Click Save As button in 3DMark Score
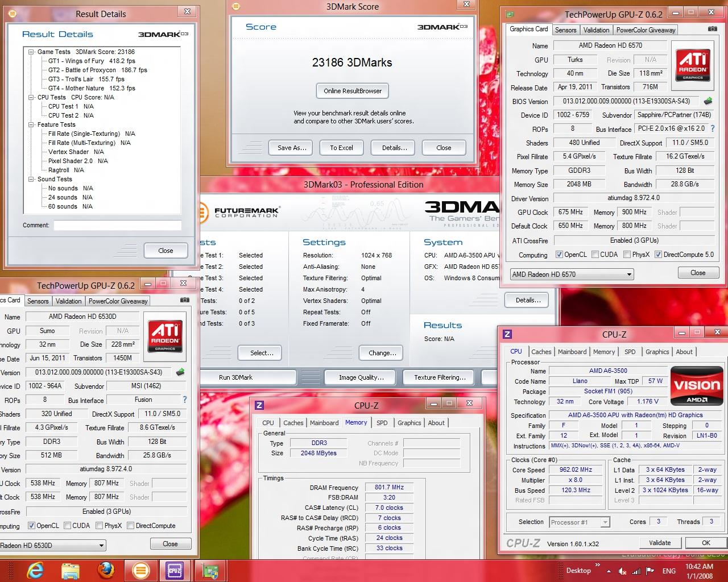Viewport: 728px width, 582px height. pyautogui.click(x=292, y=148)
